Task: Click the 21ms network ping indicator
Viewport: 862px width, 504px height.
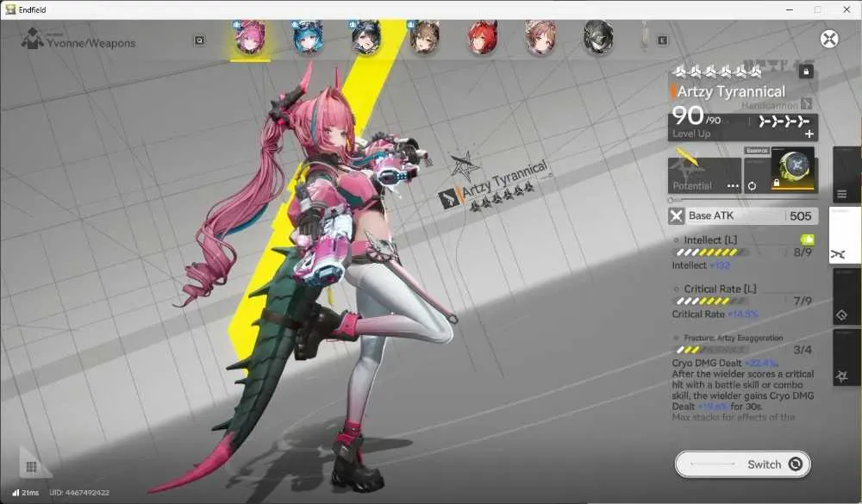Action: pyautogui.click(x=26, y=493)
